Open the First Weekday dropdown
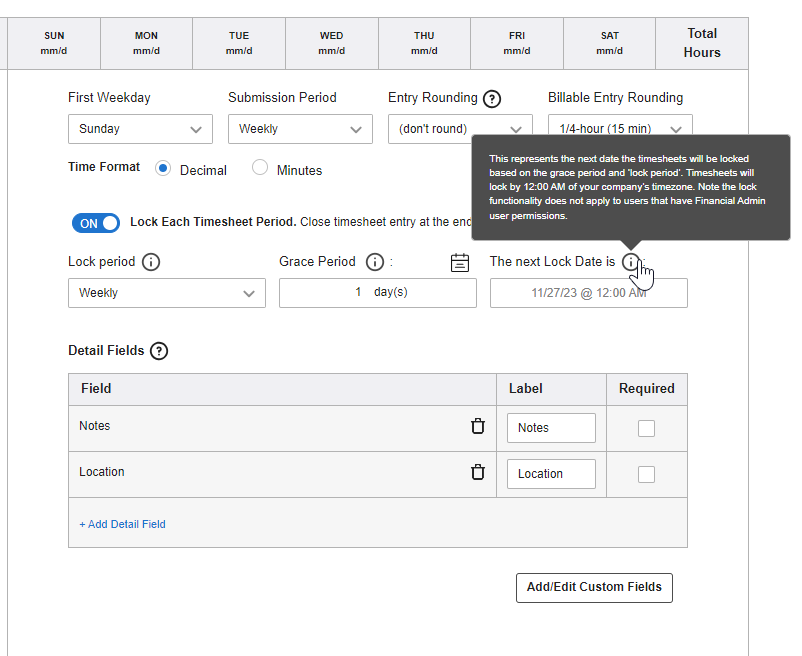Viewport: 802px width, 656px height. (x=140, y=129)
